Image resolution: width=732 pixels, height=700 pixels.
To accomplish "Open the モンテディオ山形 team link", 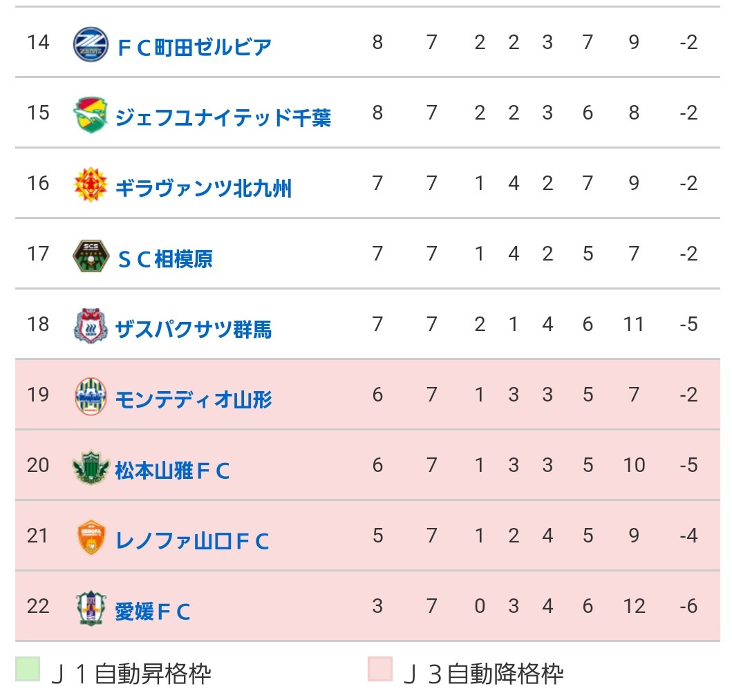I will (194, 400).
